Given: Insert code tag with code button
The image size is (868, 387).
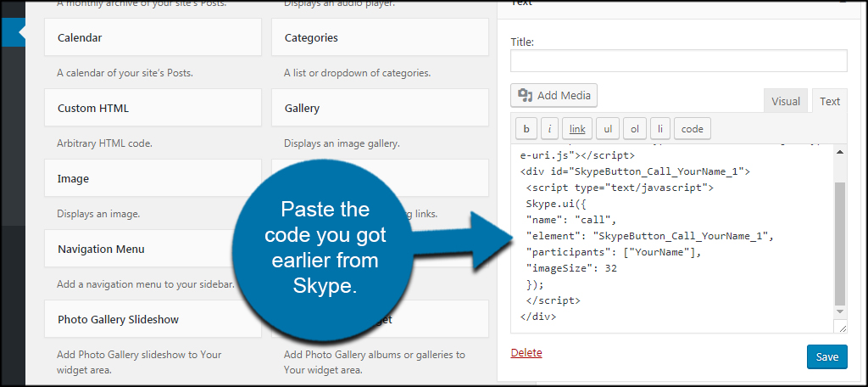Looking at the screenshot, I should pos(692,129).
